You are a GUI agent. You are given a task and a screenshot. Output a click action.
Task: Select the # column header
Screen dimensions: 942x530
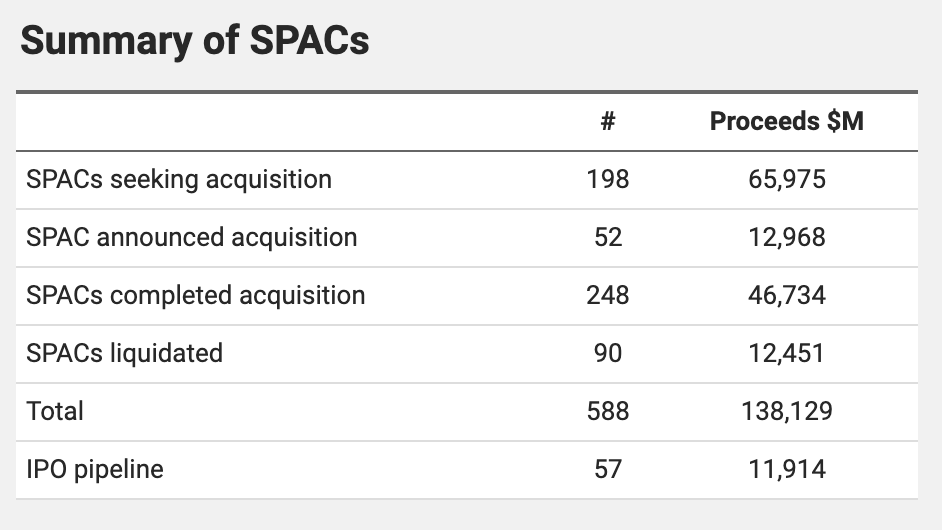click(607, 122)
